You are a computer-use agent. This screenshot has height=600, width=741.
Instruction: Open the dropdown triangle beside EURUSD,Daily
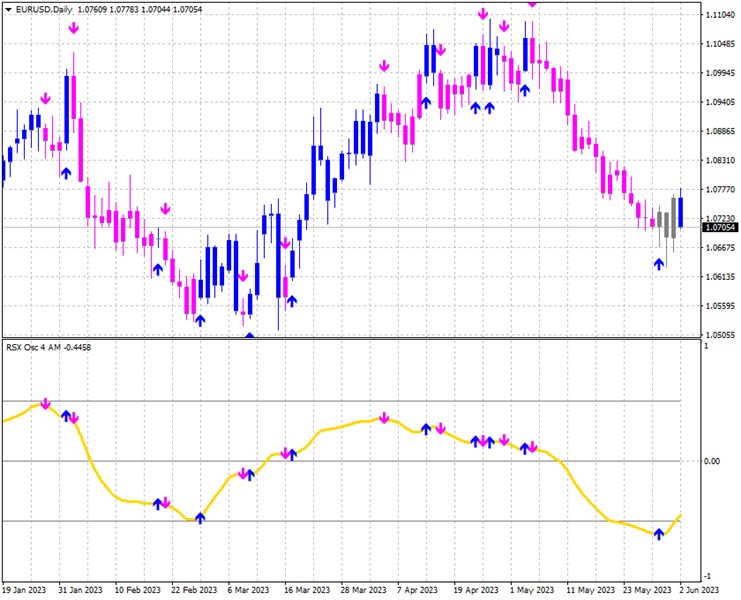(8, 10)
